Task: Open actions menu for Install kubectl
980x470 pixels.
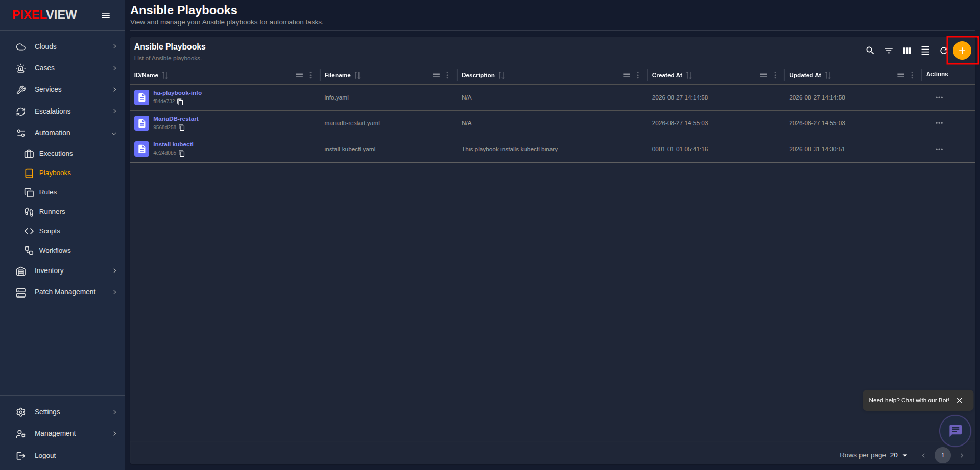Action: coord(939,149)
